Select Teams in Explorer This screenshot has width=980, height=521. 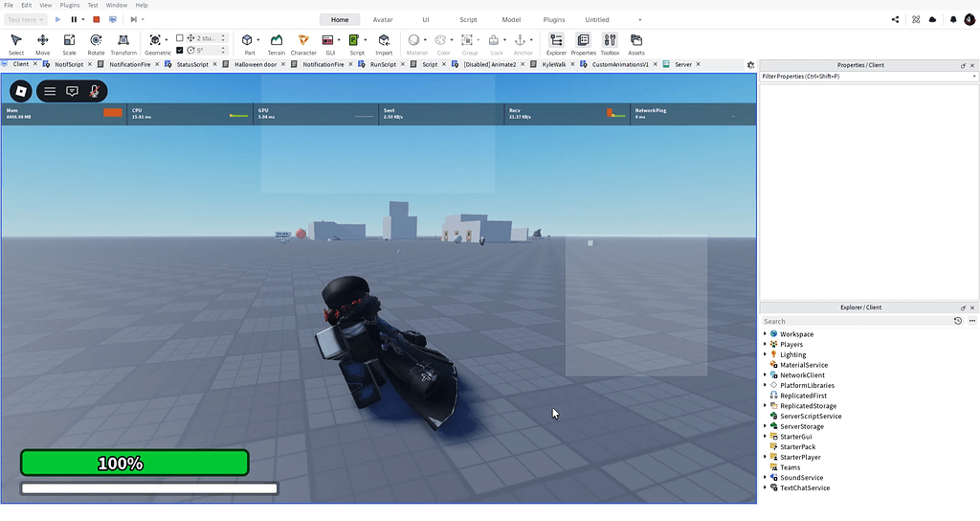[790, 467]
